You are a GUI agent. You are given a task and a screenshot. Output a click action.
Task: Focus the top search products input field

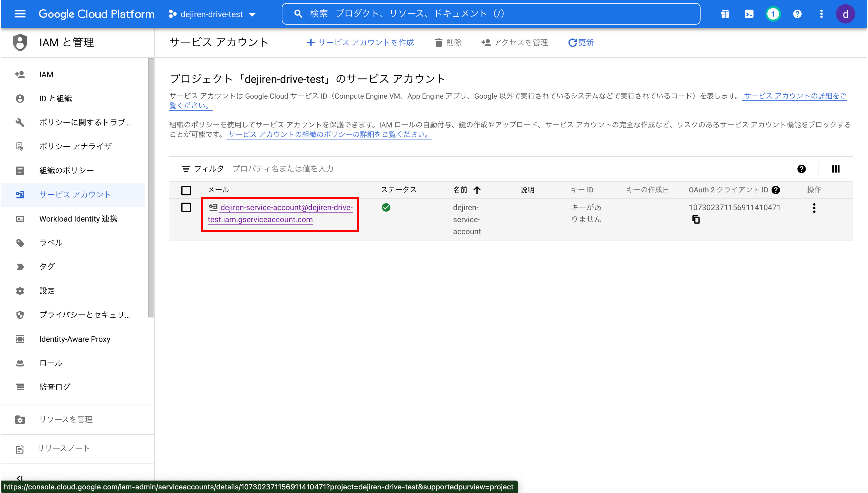tap(491, 14)
